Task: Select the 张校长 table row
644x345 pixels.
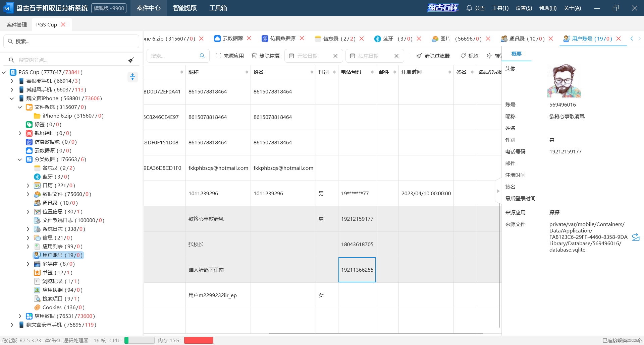Action: (322, 244)
